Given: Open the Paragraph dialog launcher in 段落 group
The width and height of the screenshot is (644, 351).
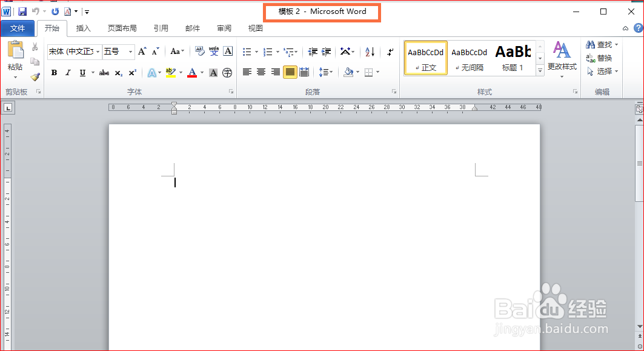Looking at the screenshot, I should point(394,92).
